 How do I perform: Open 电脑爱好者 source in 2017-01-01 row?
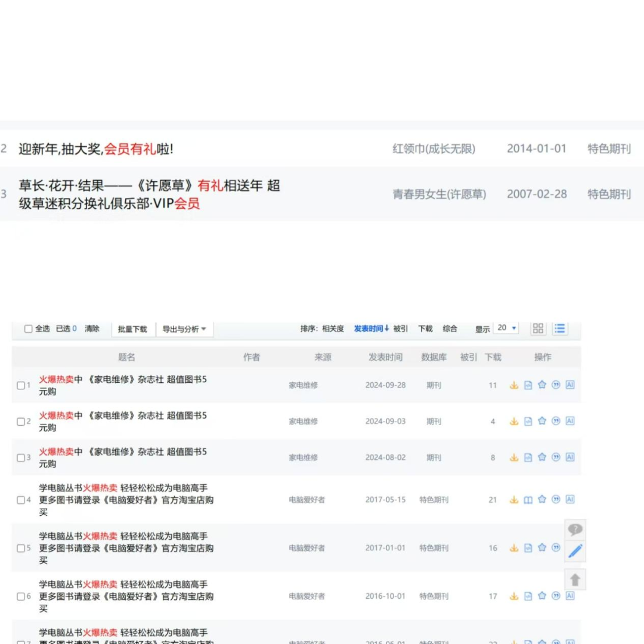coord(307,548)
